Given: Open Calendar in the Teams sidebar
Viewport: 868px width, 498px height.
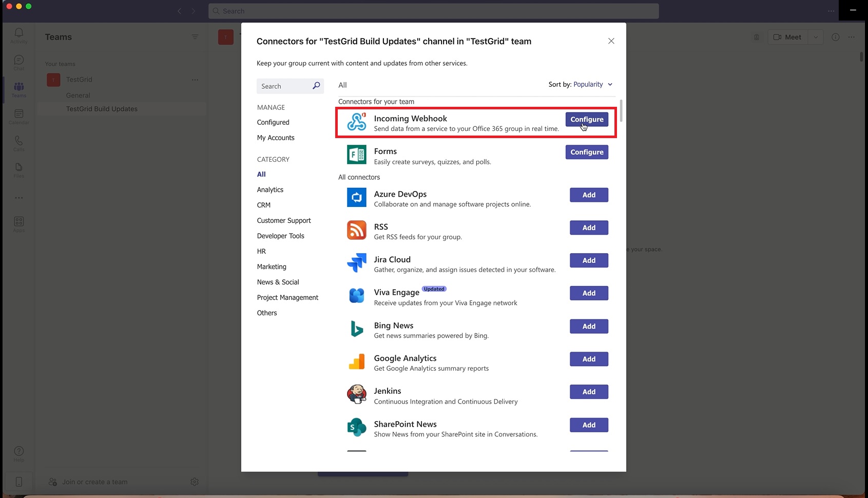Looking at the screenshot, I should point(19,117).
